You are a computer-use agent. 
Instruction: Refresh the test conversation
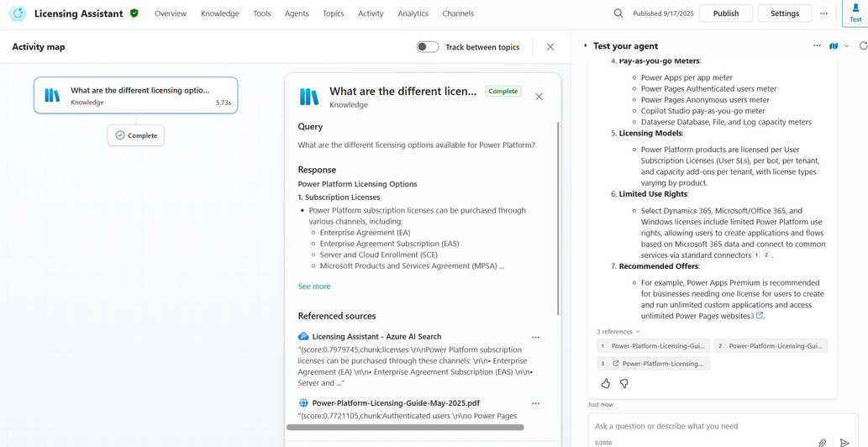pos(862,46)
